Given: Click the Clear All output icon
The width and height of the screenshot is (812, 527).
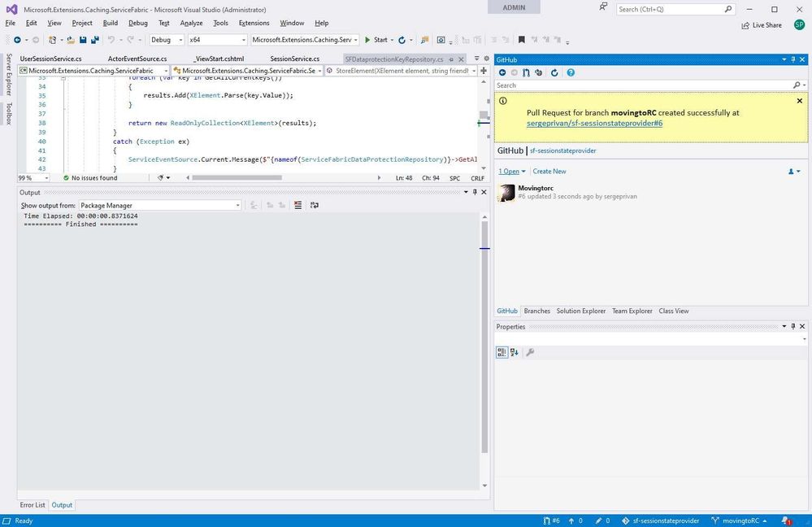Looking at the screenshot, I should point(297,205).
